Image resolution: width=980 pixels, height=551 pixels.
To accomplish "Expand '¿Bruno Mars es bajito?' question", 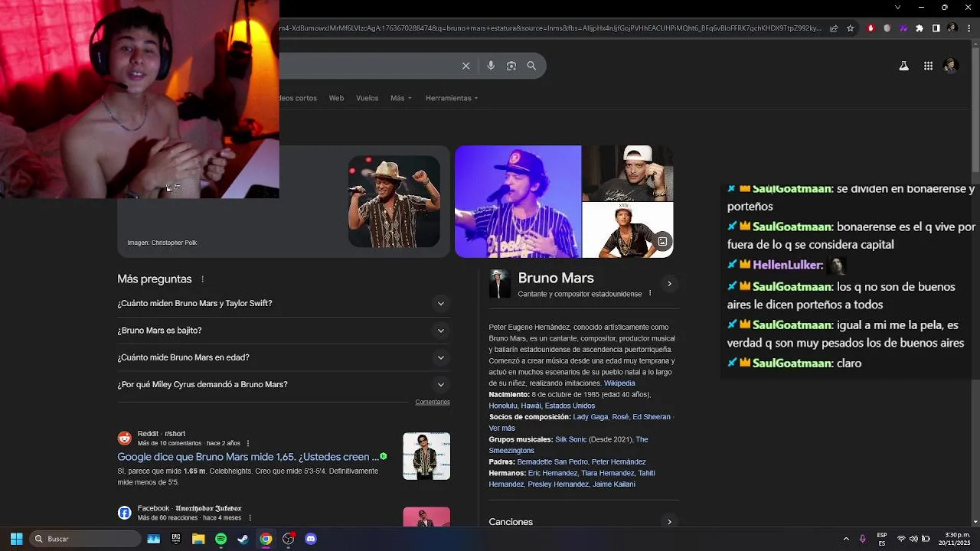I will tap(283, 331).
